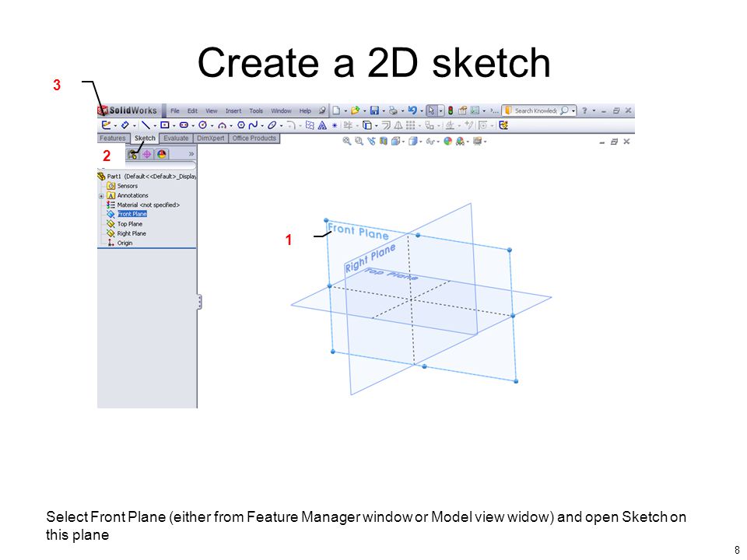Toggle the Select cursor tool button
The image size is (747, 560).
click(431, 110)
